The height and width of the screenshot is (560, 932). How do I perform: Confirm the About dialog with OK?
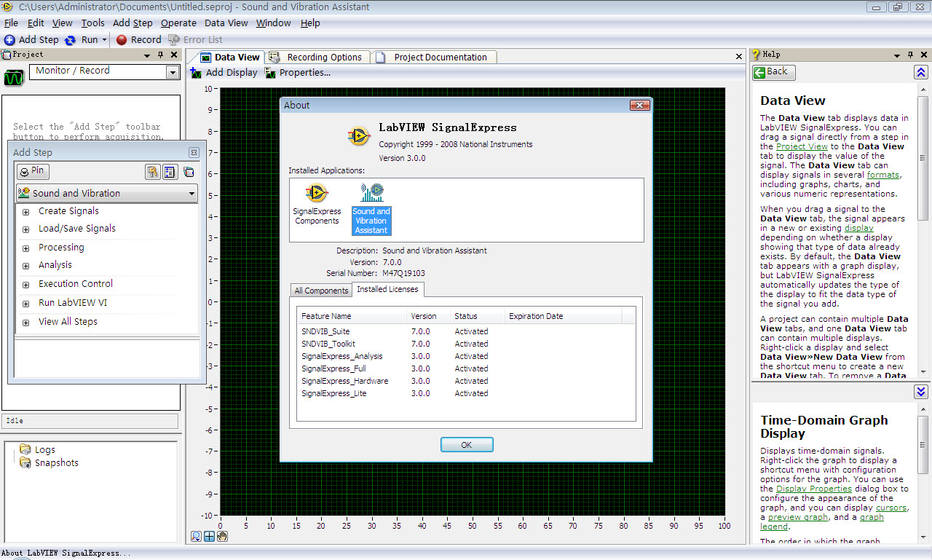[467, 444]
